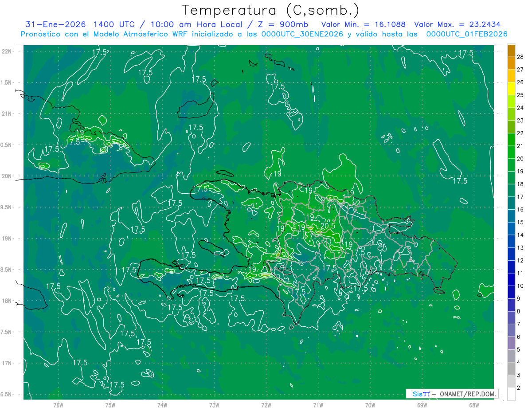Click the "18N" latitude axis label

7,301
